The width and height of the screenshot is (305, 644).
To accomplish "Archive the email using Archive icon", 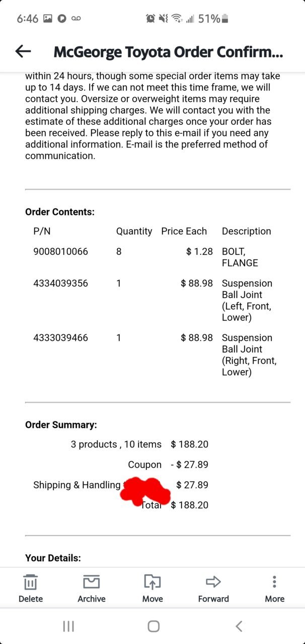I will (x=92, y=582).
